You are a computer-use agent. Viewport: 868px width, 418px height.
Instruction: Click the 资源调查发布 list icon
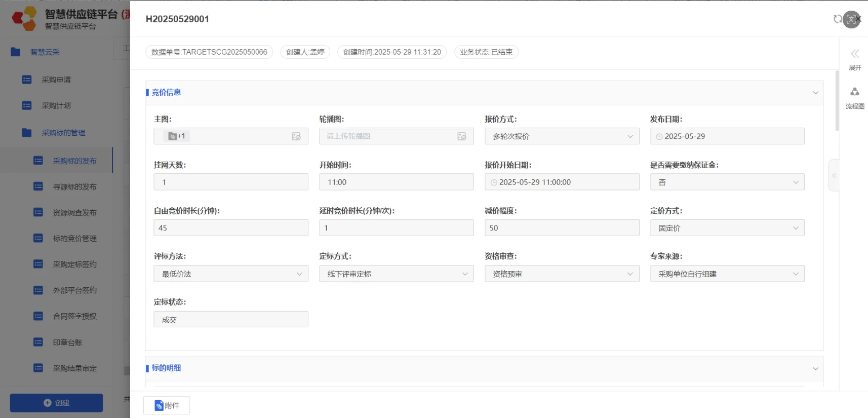[x=38, y=212]
